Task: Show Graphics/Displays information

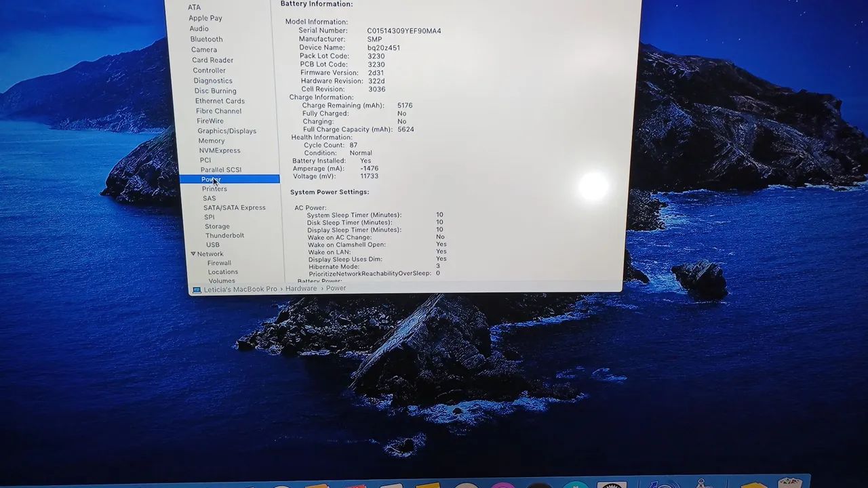Action: click(x=226, y=131)
